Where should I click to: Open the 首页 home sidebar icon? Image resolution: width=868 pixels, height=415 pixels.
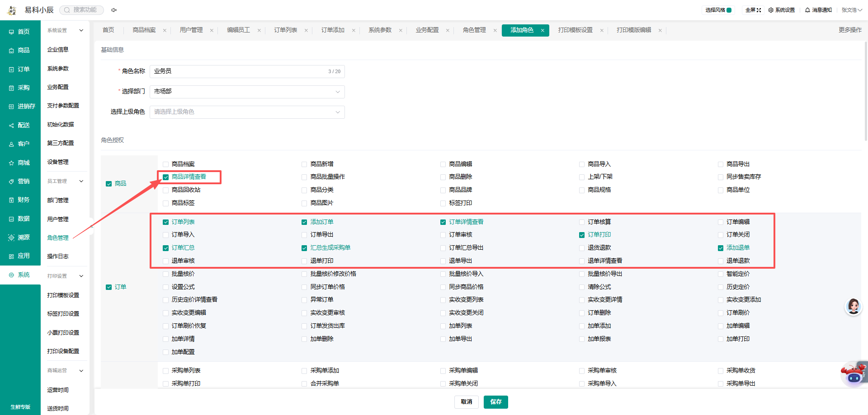[11, 32]
